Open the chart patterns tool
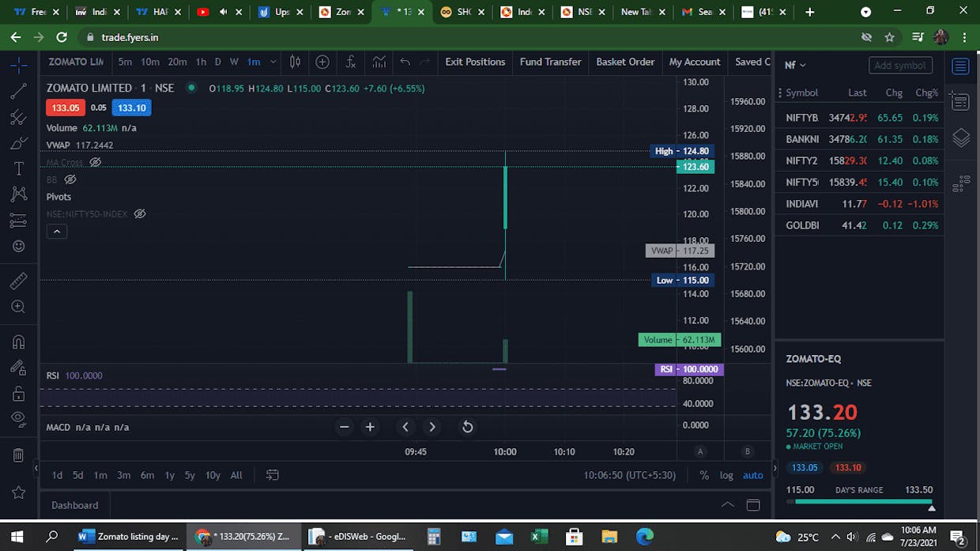The width and height of the screenshot is (980, 551). click(19, 194)
